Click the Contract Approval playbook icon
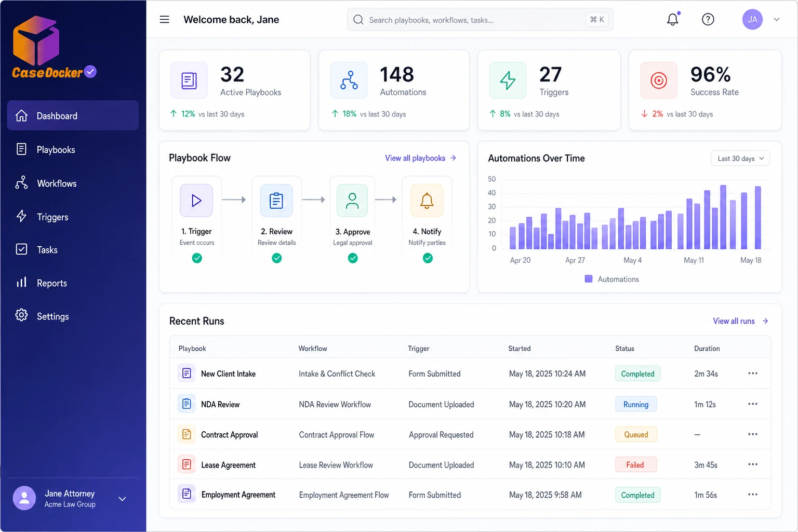 [x=187, y=434]
